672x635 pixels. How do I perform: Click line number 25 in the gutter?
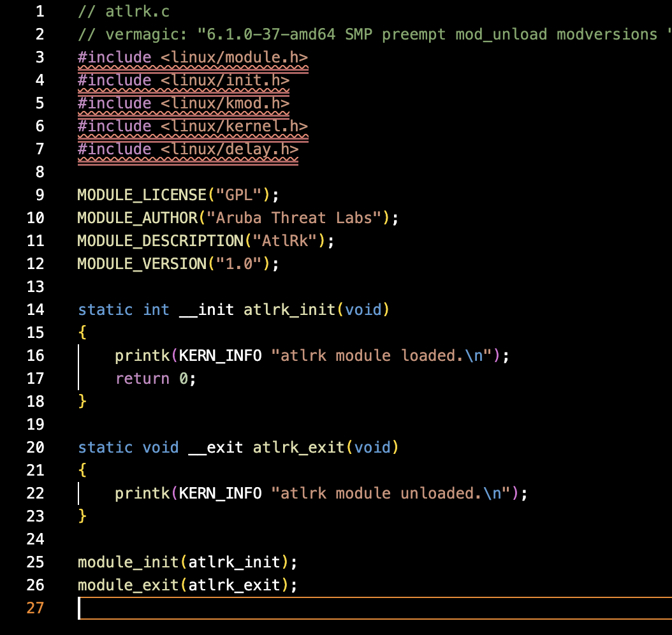click(36, 562)
